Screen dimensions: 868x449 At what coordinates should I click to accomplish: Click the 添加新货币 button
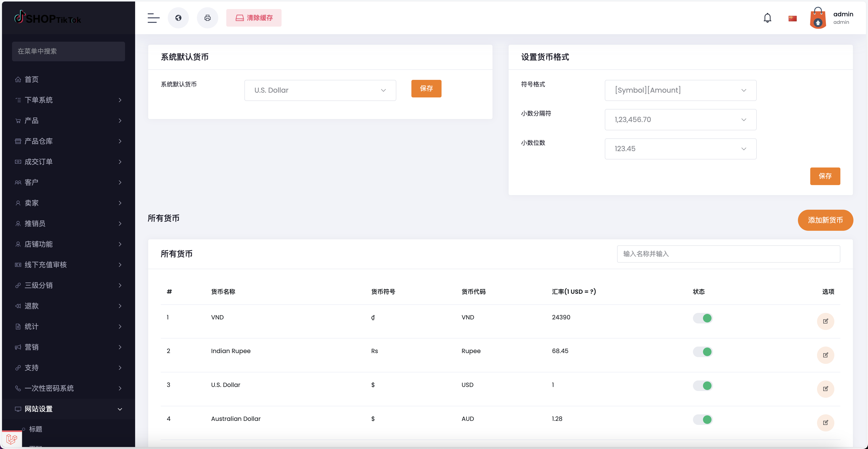[826, 220]
